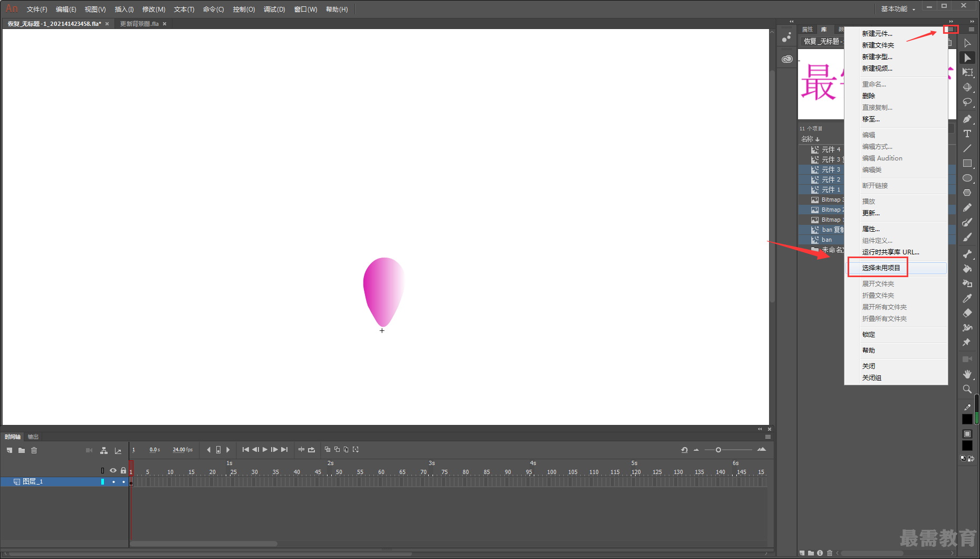This screenshot has height=559, width=980.
Task: Collapse the Tools panel double arrows
Action: pos(972,22)
